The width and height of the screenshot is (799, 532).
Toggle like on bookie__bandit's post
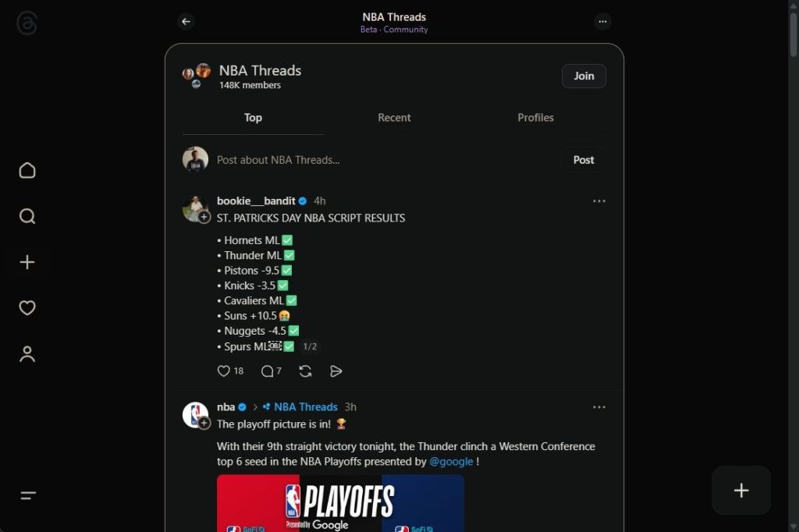click(x=224, y=371)
